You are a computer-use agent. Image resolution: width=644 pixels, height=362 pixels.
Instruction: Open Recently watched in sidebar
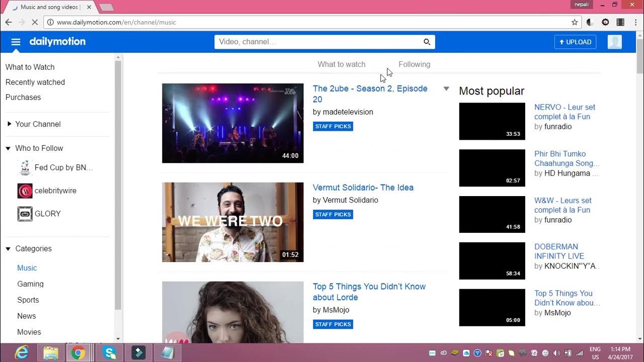[35, 82]
